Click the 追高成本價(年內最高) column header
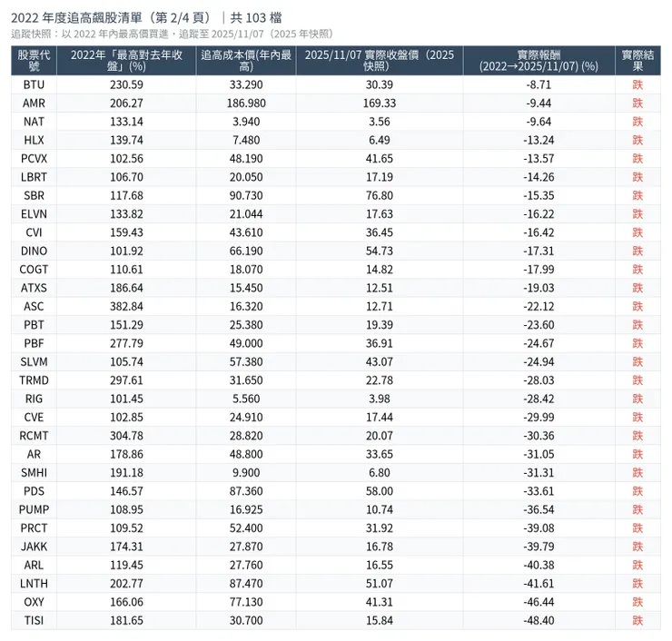Screen dimensions: 672x641 coord(246,61)
